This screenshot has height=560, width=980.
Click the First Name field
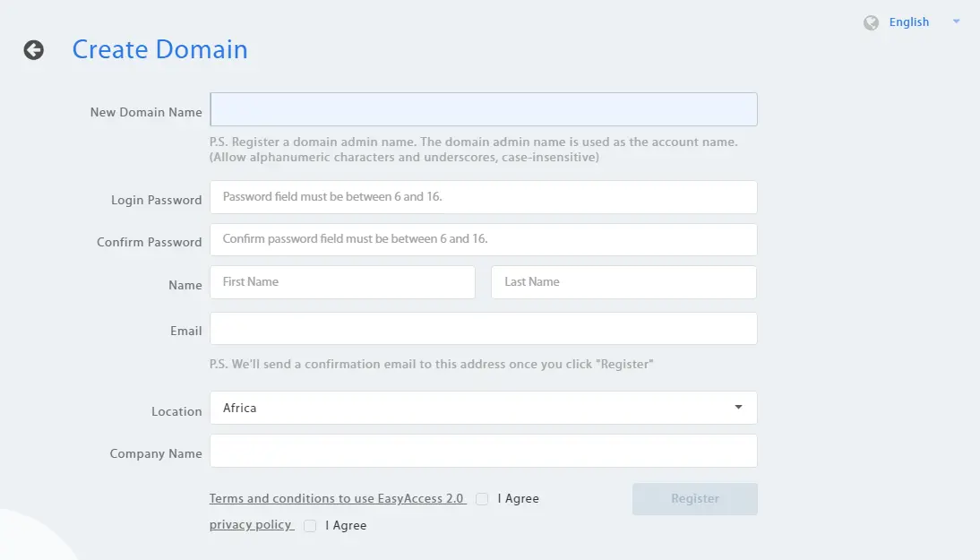click(x=342, y=282)
